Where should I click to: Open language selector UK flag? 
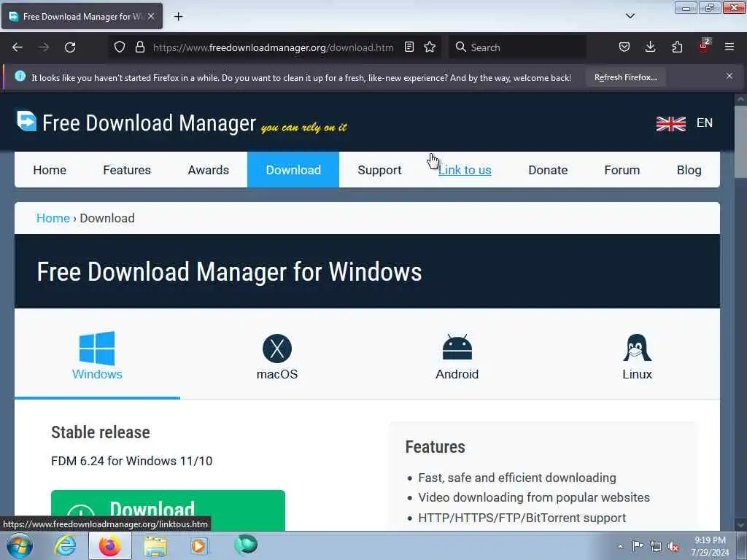(671, 123)
